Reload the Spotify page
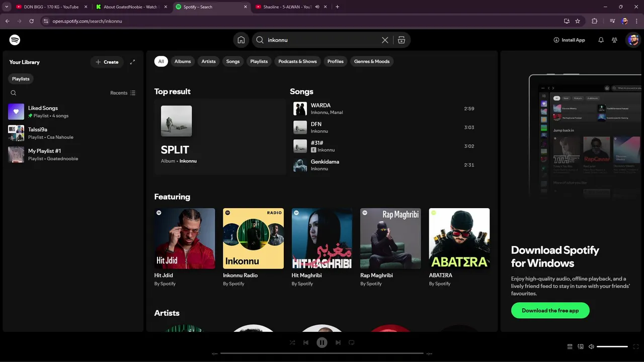The height and width of the screenshot is (362, 644). 31,21
